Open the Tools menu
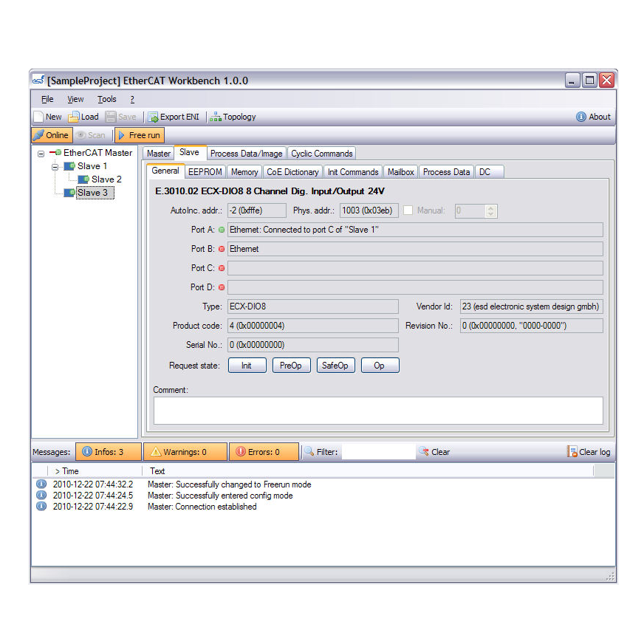 click(107, 99)
